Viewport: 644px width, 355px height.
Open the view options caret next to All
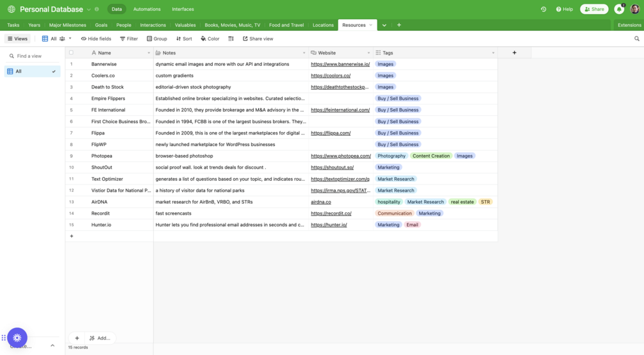coord(70,38)
